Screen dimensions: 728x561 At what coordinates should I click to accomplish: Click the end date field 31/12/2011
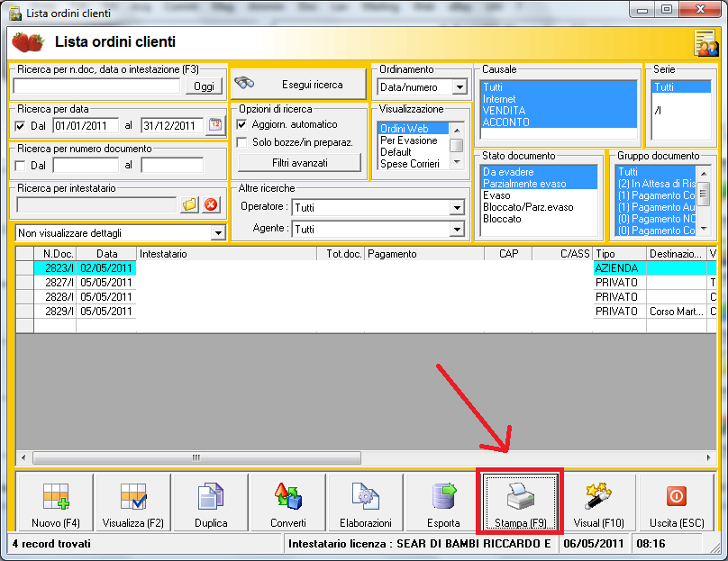[172, 126]
